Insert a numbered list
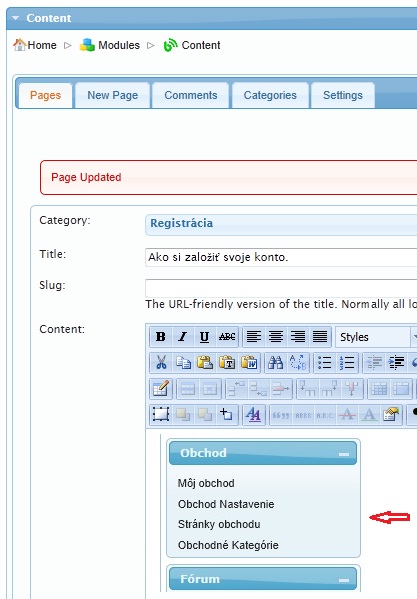 tap(347, 363)
